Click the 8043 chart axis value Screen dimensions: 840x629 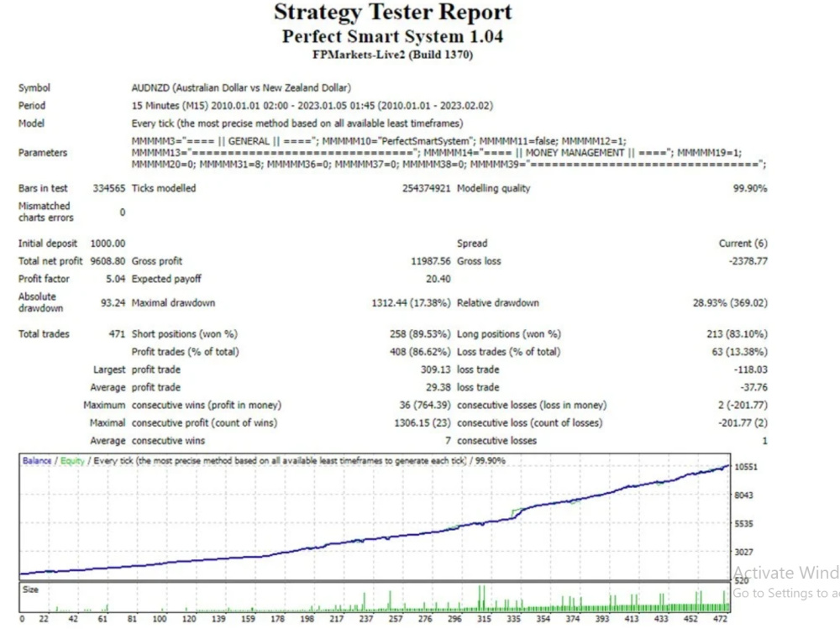pos(743,495)
